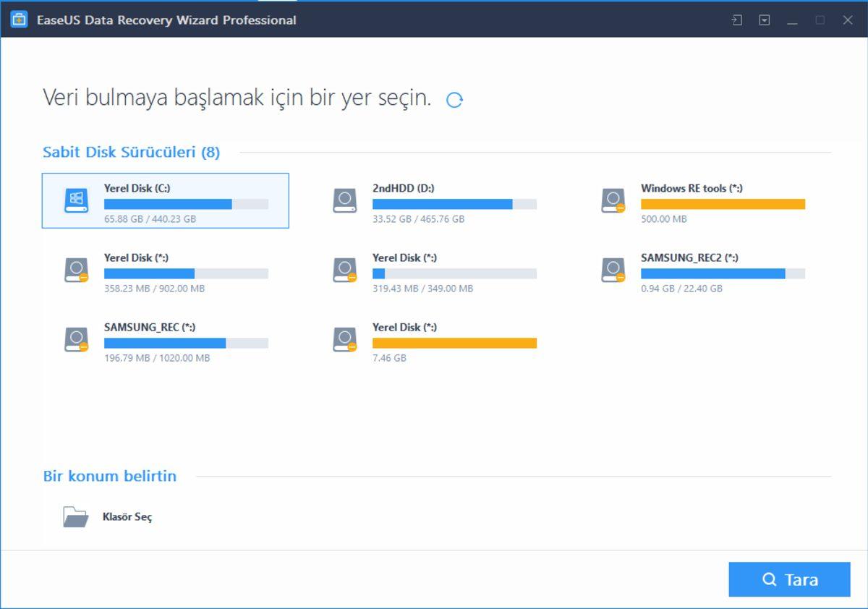Select the 358.23 MB Yerel Disk partition
Image resolution: width=868 pixels, height=609 pixels.
click(75, 270)
